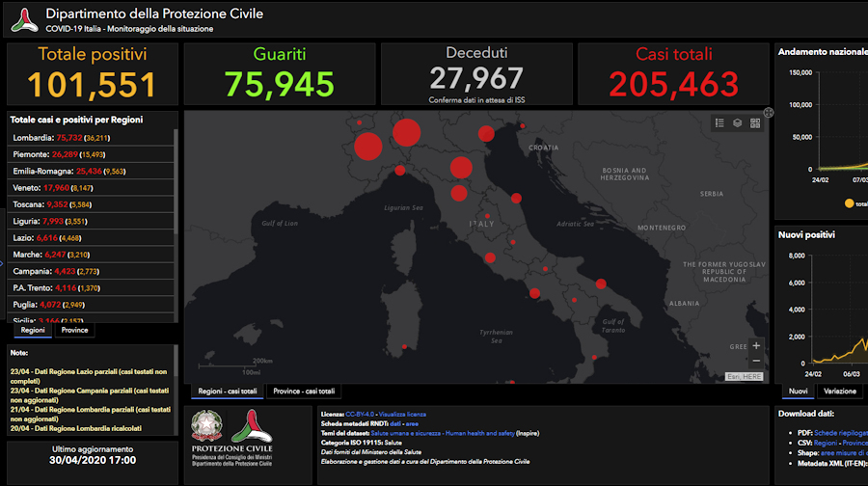Open the basemap gallery grid icon
Viewport: 868px width, 486px height.
[755, 122]
